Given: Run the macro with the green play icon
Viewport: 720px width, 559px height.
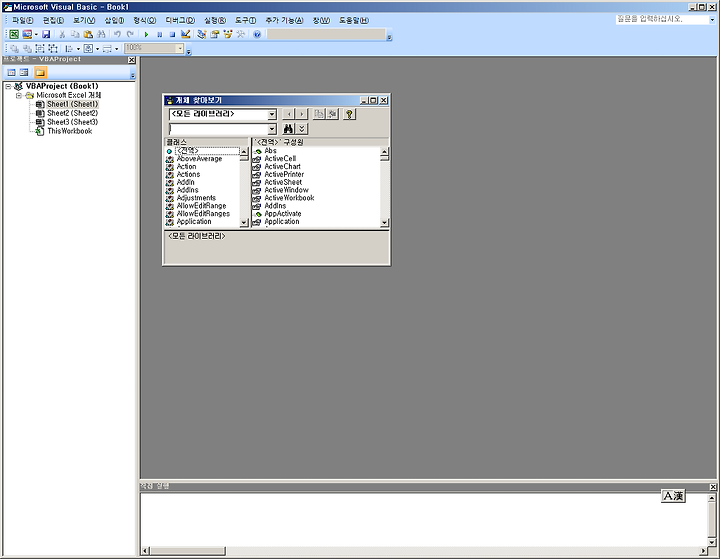Looking at the screenshot, I should point(146,34).
